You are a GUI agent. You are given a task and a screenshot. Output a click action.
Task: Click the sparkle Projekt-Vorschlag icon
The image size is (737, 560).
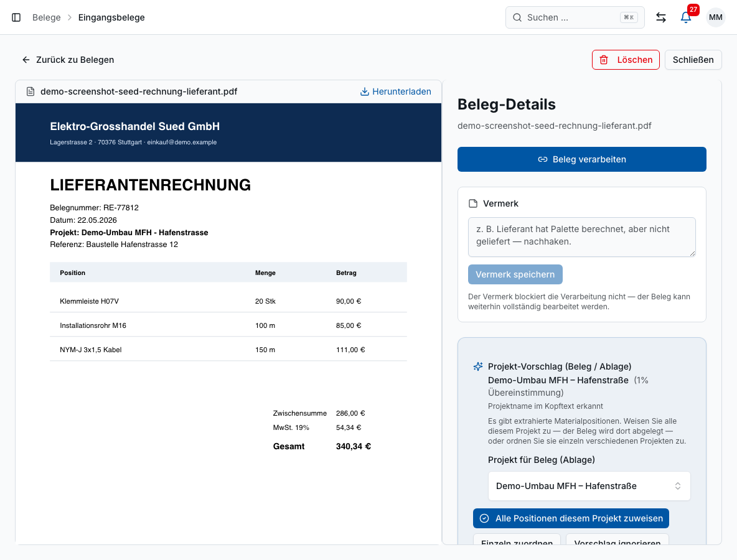(478, 366)
